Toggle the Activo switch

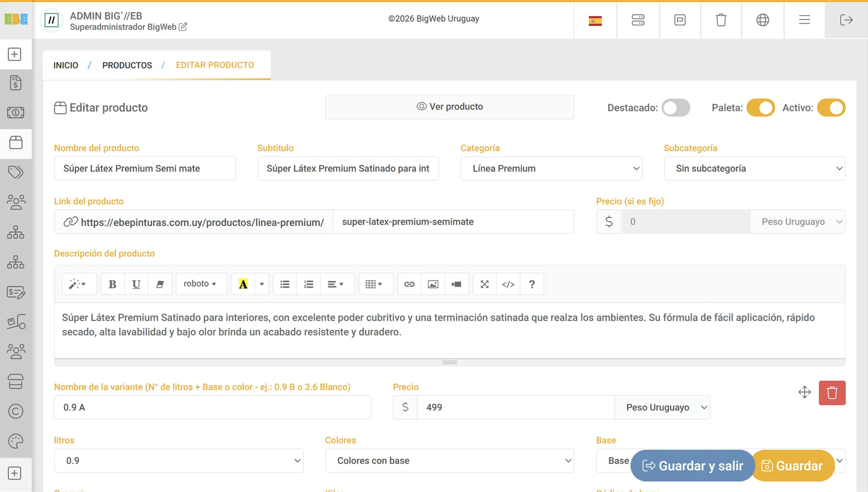coord(831,108)
